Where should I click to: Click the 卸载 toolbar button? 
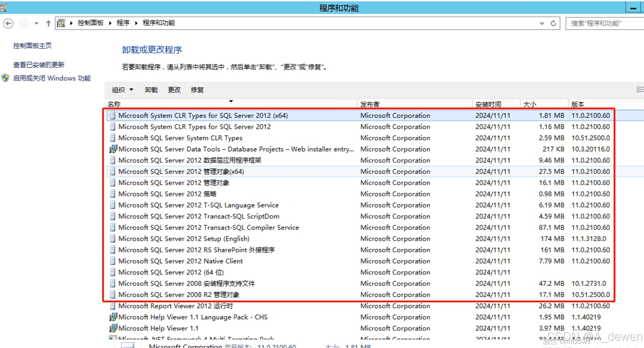(151, 90)
